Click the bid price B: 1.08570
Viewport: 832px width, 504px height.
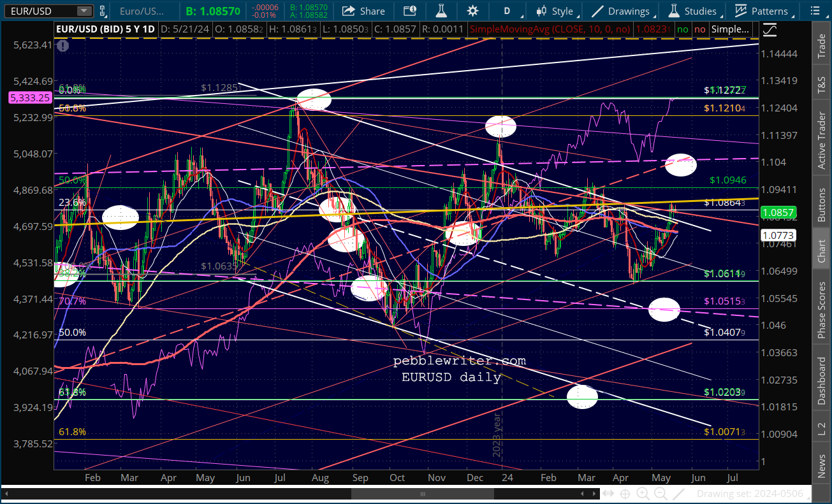pyautogui.click(x=214, y=11)
